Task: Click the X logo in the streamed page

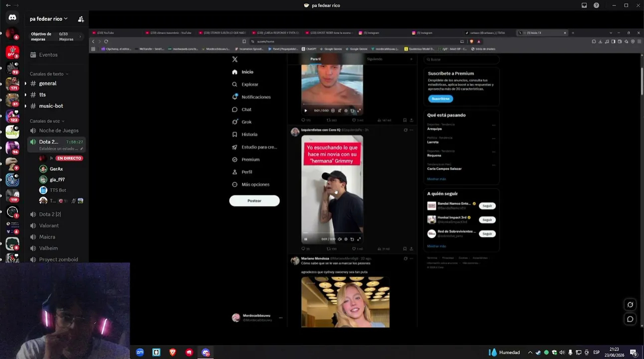Action: click(x=235, y=59)
